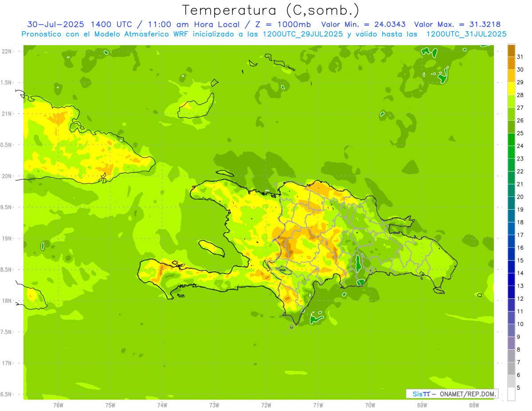
Task: Click the "20N" latitude label
Action: click(x=6, y=176)
